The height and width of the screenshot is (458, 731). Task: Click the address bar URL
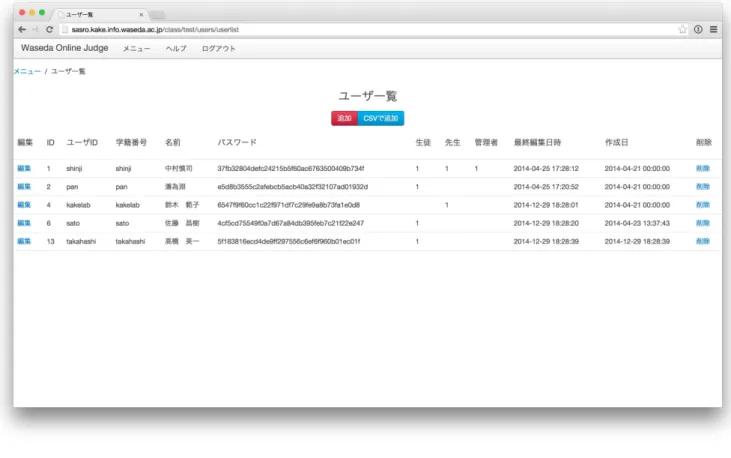[155, 29]
